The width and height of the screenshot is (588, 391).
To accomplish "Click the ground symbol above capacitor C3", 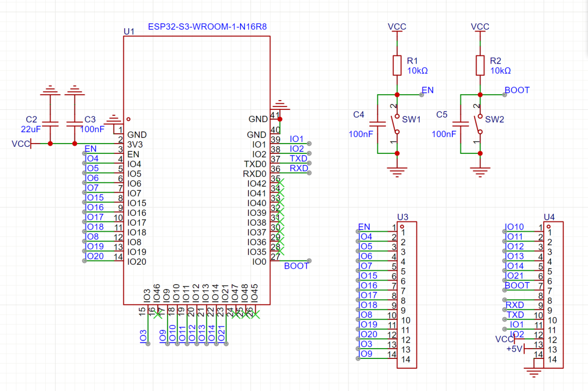I will pyautogui.click(x=75, y=90).
